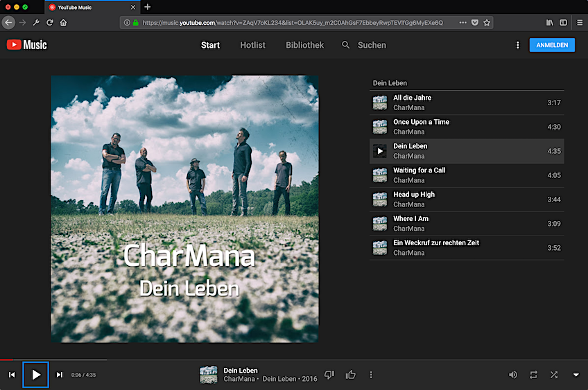Open the player bar three-dot song menu

(x=371, y=375)
